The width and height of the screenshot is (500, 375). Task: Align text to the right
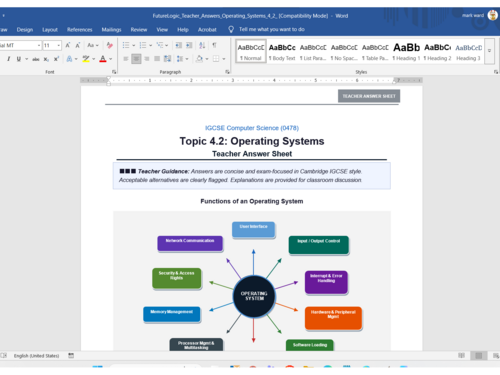147,59
